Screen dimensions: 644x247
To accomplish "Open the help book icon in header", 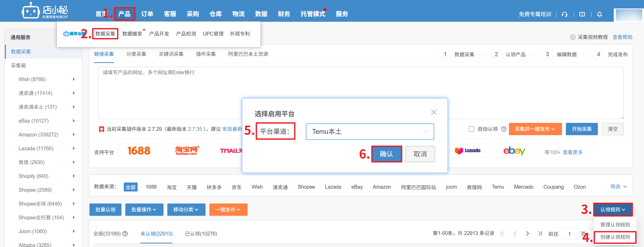I will pos(582,14).
